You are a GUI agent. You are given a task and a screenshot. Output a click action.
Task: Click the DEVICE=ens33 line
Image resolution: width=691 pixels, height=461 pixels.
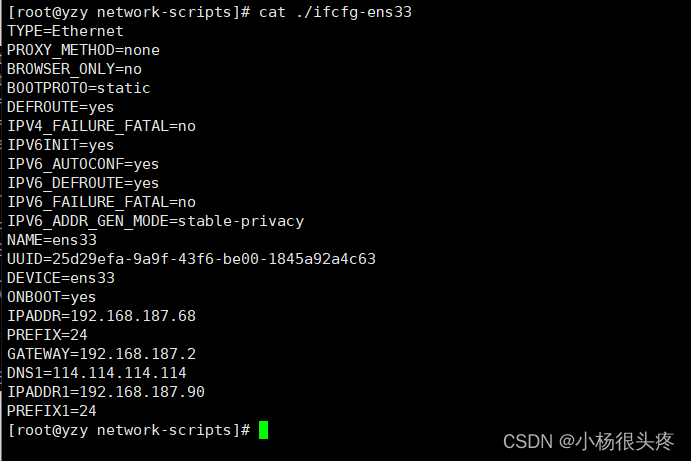(x=61, y=278)
